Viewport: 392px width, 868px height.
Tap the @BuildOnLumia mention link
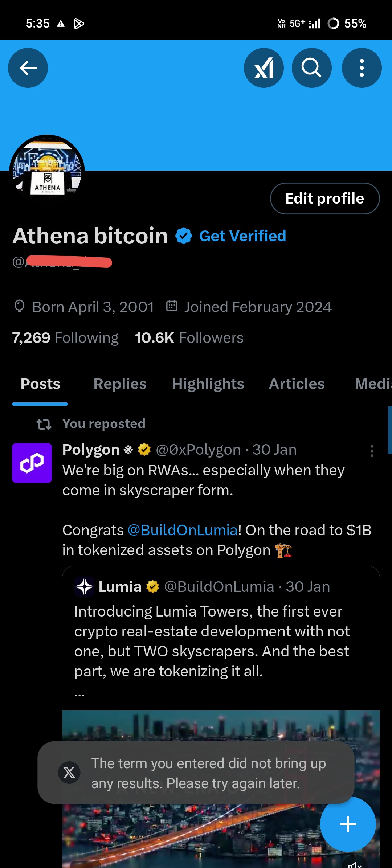(x=183, y=530)
